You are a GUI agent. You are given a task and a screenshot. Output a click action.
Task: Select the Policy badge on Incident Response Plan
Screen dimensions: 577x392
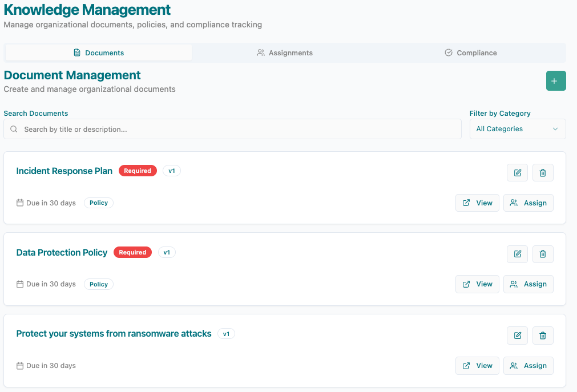point(98,203)
